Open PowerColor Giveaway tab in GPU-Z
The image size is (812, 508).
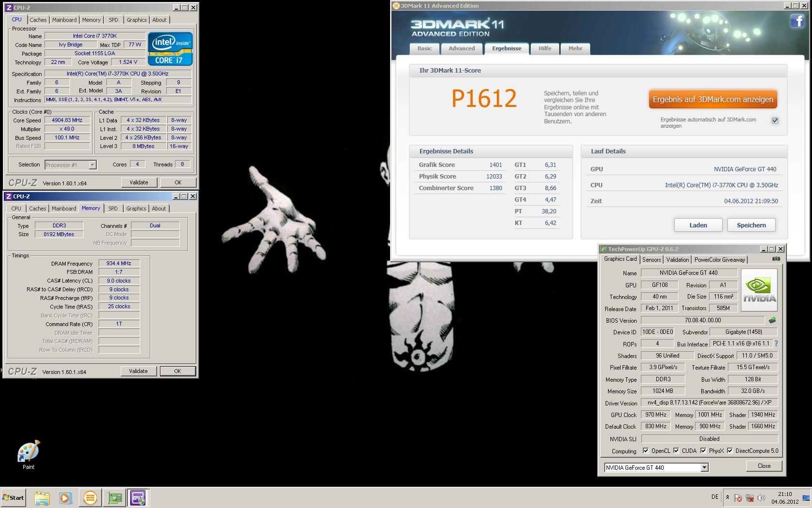pos(720,260)
